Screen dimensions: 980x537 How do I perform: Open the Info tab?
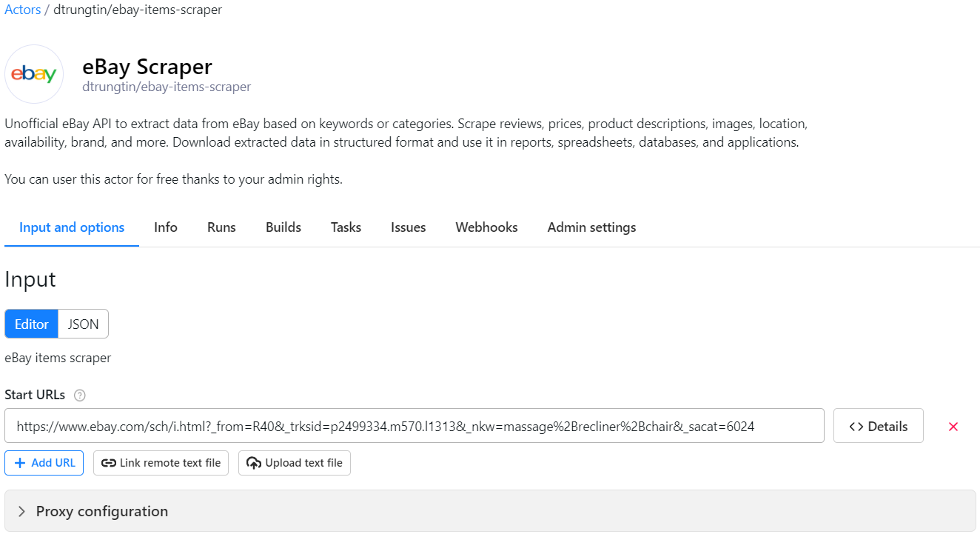(x=166, y=227)
